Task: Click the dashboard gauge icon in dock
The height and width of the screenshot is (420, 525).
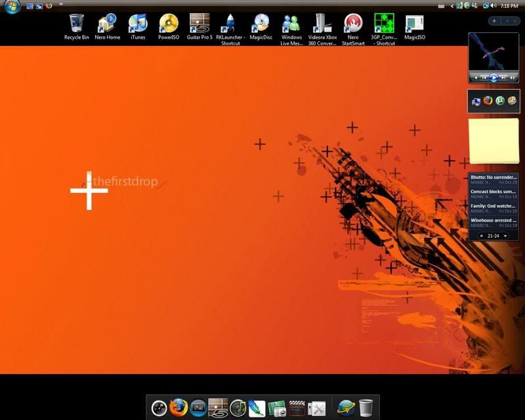Action: (159, 408)
